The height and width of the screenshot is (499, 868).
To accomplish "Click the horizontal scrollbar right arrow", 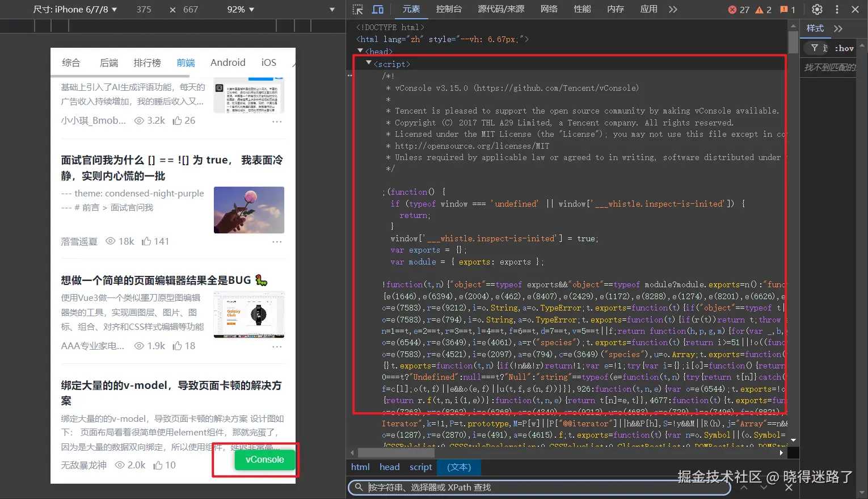I will (x=781, y=452).
